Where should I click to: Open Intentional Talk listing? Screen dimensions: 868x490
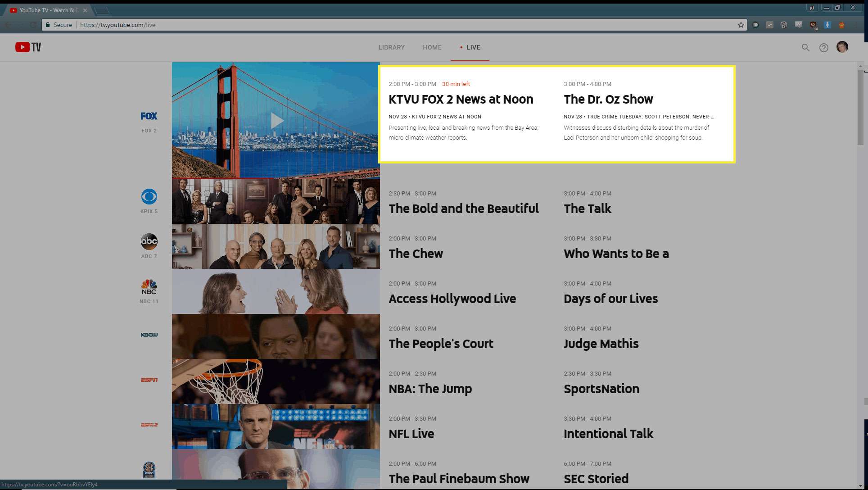coord(608,434)
